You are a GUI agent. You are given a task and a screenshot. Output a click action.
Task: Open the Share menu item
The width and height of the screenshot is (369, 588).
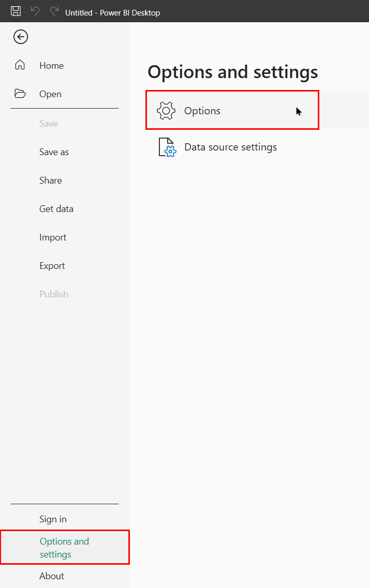[x=50, y=180]
